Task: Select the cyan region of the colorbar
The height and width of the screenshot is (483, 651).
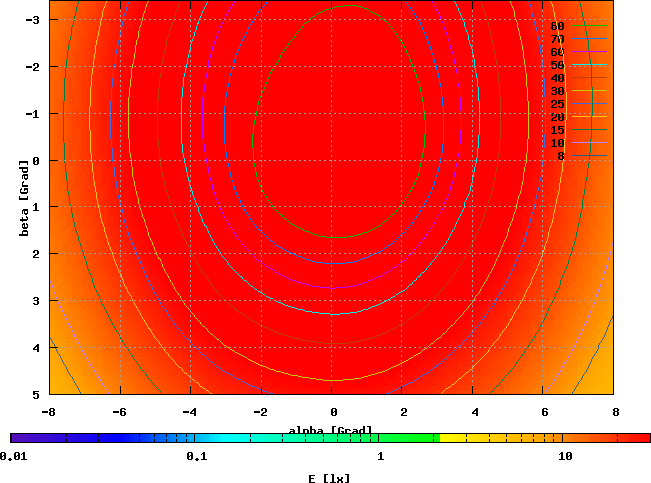Action: click(x=220, y=438)
